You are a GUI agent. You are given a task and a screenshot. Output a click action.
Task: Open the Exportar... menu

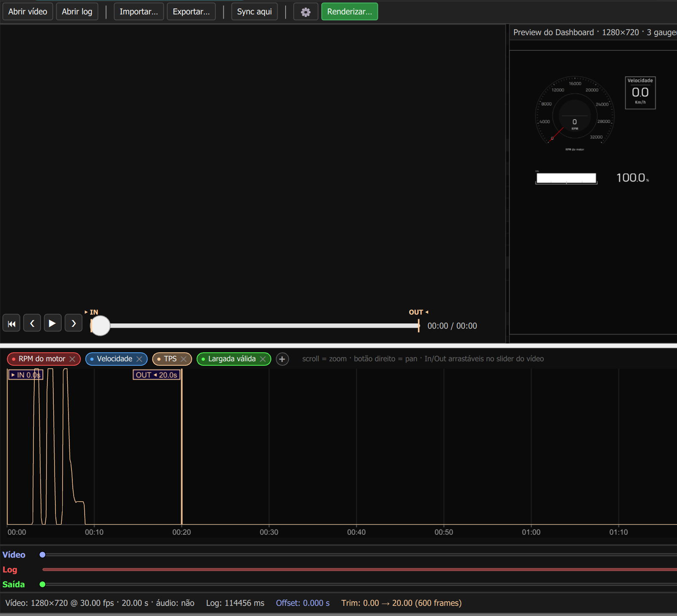tap(191, 12)
